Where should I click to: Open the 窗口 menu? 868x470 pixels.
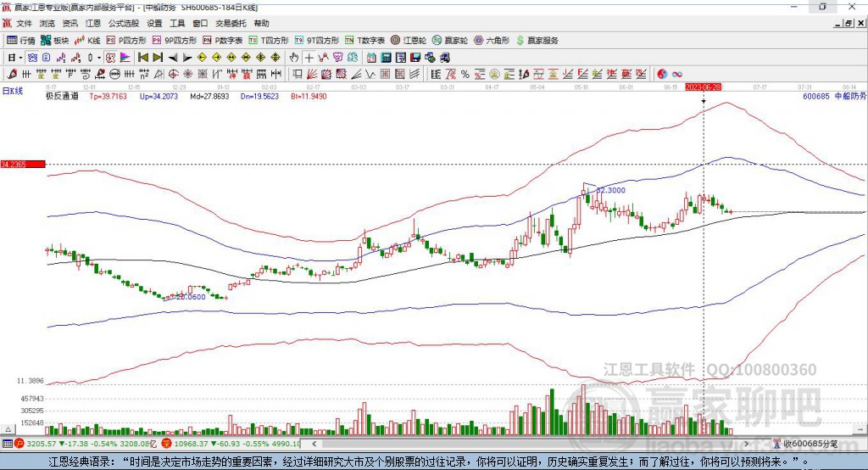tap(200, 23)
